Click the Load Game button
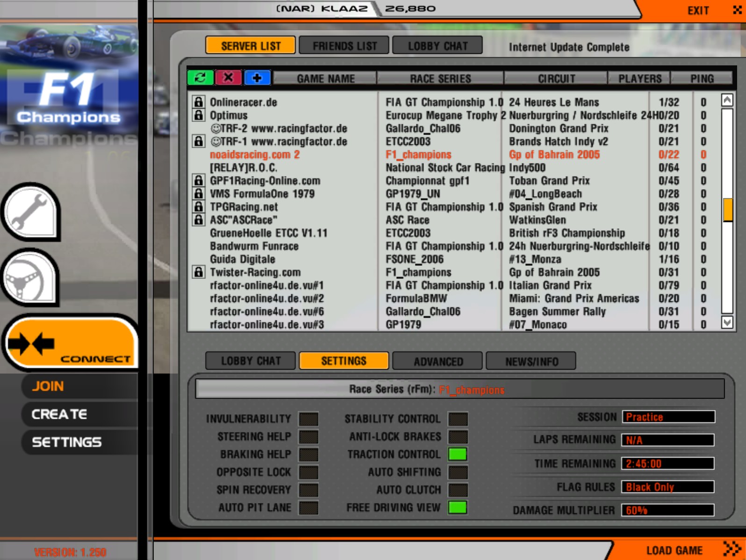This screenshot has height=560, width=746. [x=674, y=550]
